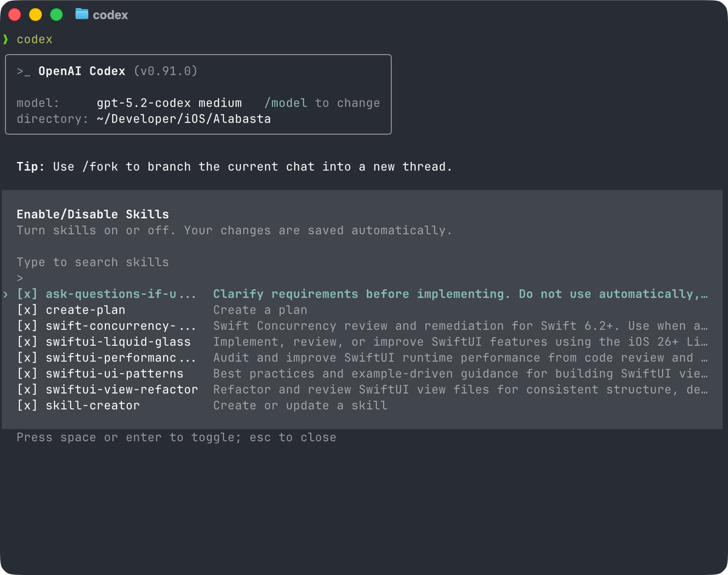Toggle the swiftui-liquid-glass checkbox

[x=27, y=342]
